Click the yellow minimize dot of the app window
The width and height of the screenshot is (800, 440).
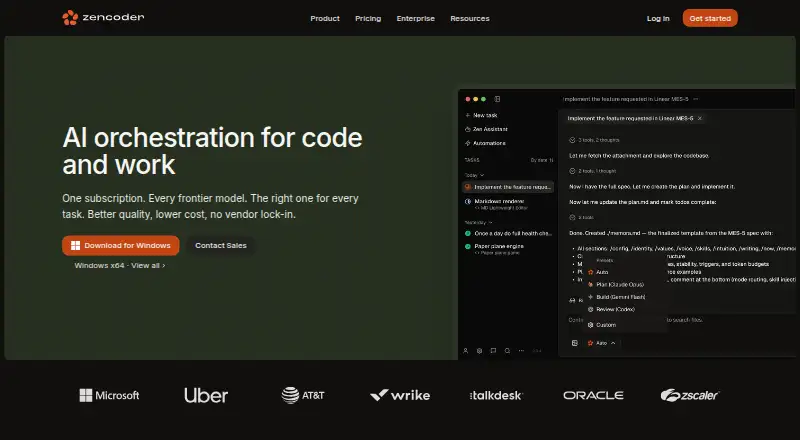(476, 99)
